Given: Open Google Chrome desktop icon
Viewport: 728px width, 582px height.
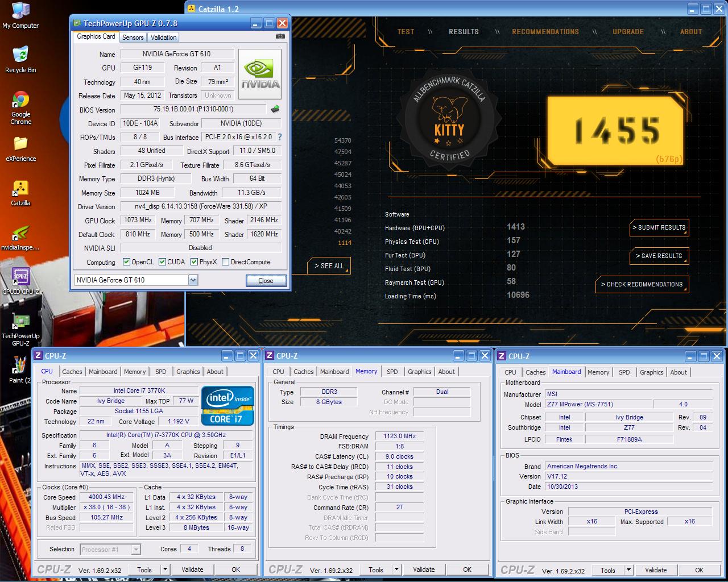Looking at the screenshot, I should [20, 100].
